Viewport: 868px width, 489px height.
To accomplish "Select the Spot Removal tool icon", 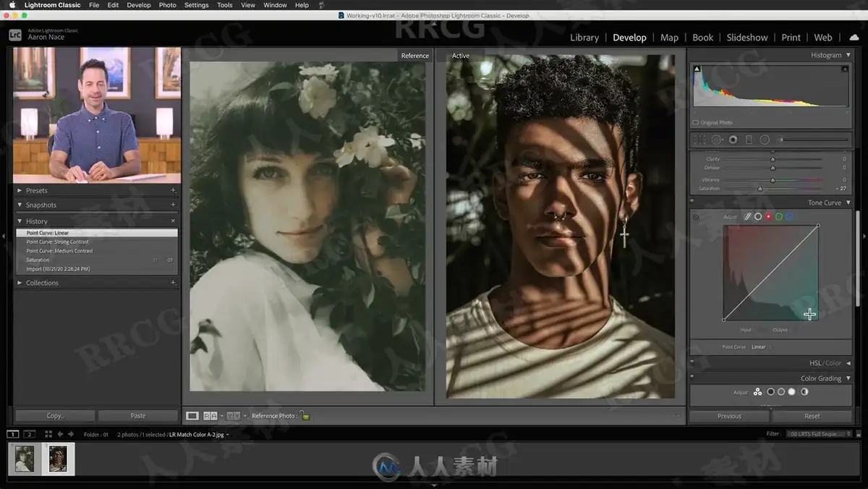I will pyautogui.click(x=717, y=140).
